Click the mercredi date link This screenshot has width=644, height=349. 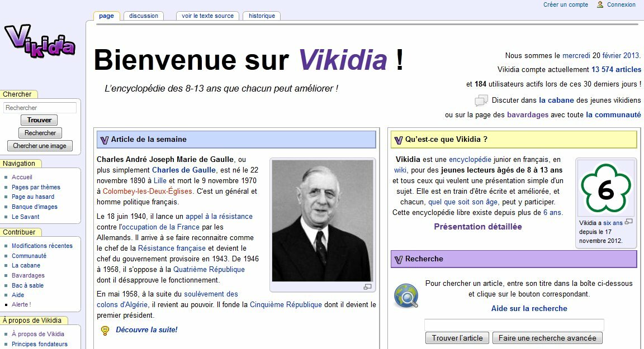[x=576, y=55]
